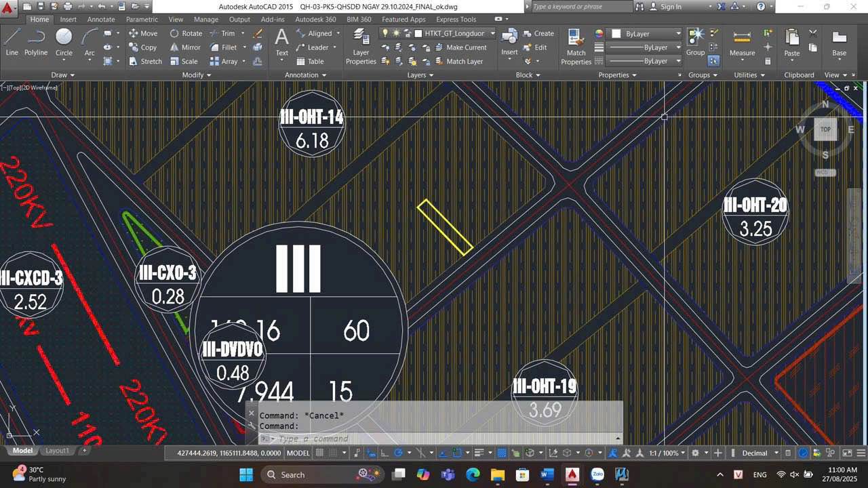Image resolution: width=868 pixels, height=488 pixels.
Task: Open the Express Tools menu tab
Action: click(456, 19)
